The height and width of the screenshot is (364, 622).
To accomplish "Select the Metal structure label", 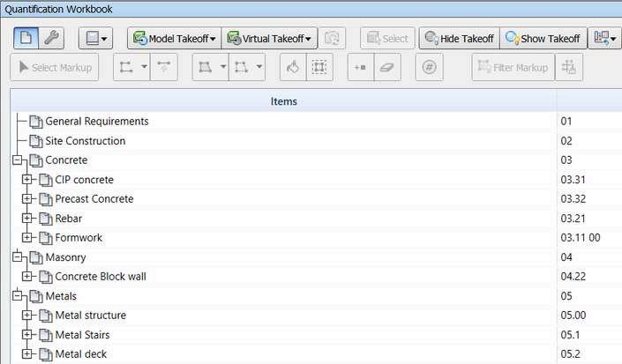I will click(91, 316).
